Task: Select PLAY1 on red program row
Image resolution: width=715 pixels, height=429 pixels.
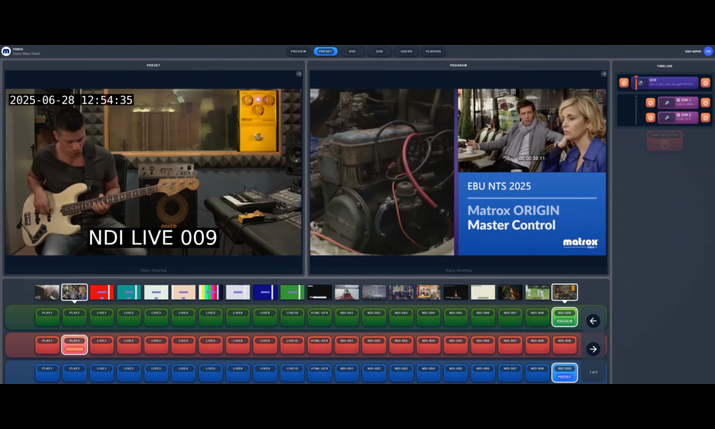Action: [47, 346]
